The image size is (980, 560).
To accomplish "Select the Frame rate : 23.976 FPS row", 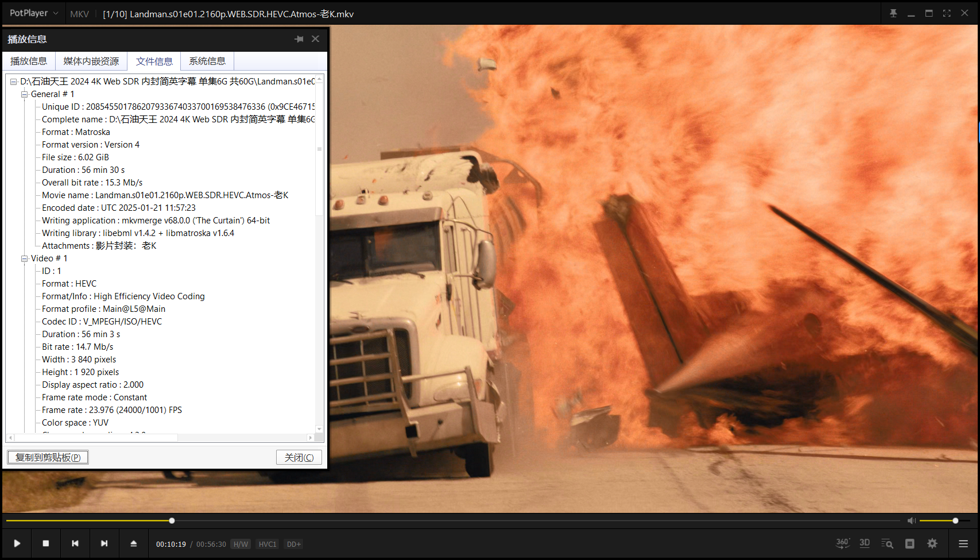I will [112, 410].
